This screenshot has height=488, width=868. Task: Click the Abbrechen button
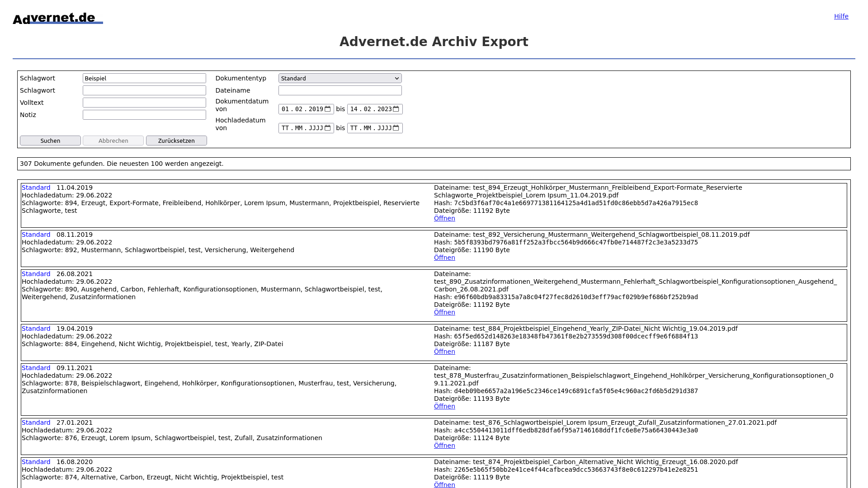tap(113, 141)
